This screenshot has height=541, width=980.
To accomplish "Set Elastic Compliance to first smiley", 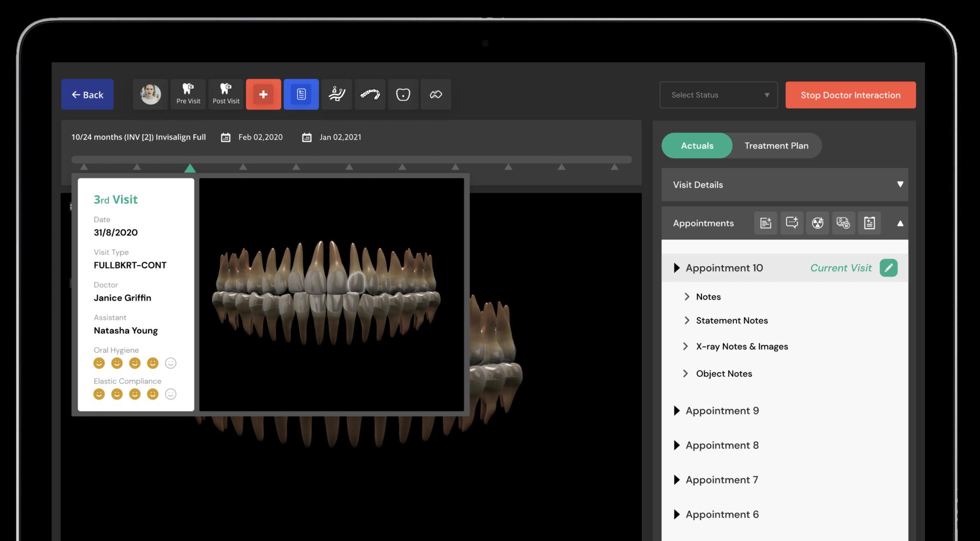I will (x=99, y=394).
